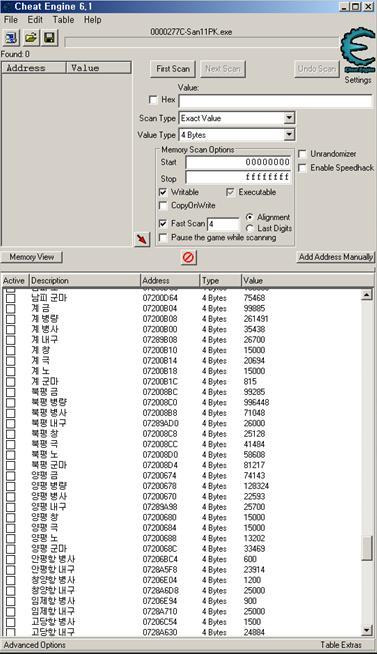Click the red circle delete icon
377x654 pixels.
point(188,257)
